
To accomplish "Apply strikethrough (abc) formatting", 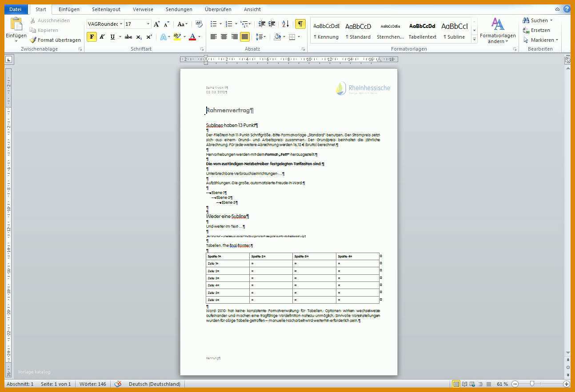I will pyautogui.click(x=128, y=37).
